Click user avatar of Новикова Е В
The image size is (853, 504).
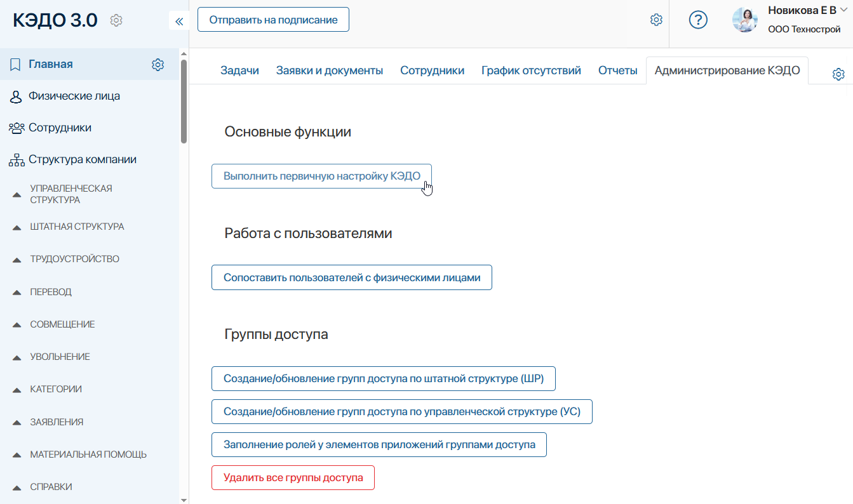[x=745, y=20]
